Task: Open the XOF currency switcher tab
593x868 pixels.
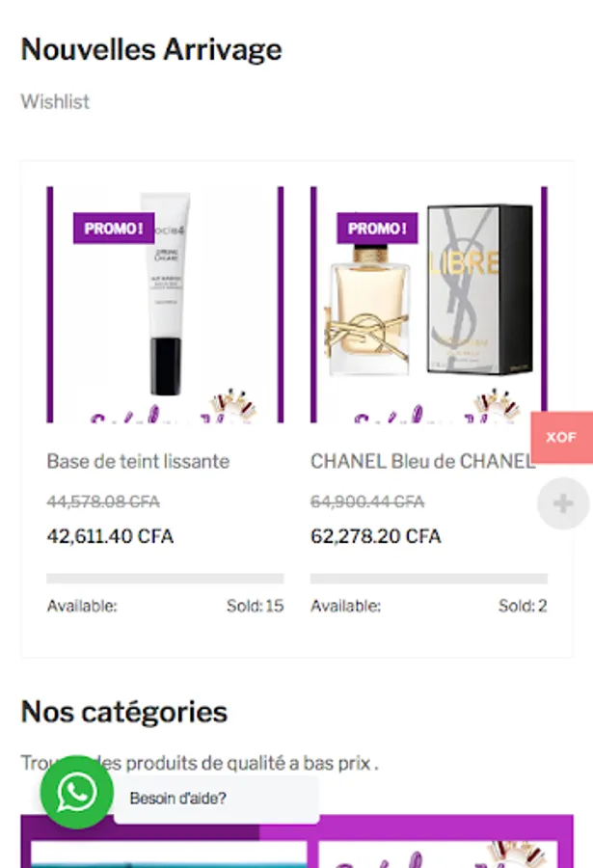Action: pyautogui.click(x=561, y=437)
